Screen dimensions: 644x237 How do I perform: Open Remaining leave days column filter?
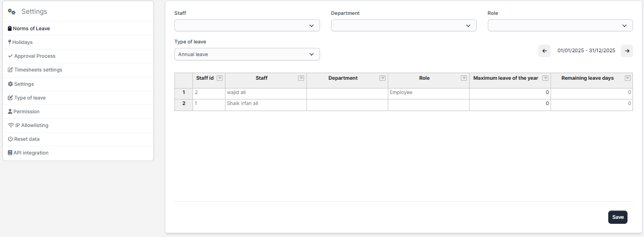628,78
